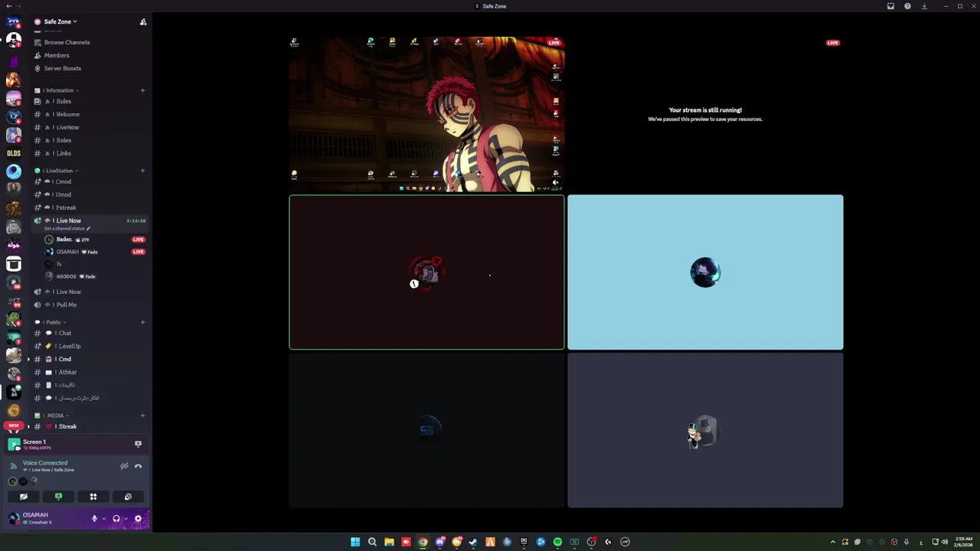
Task: Mute the microphone
Action: (94, 519)
